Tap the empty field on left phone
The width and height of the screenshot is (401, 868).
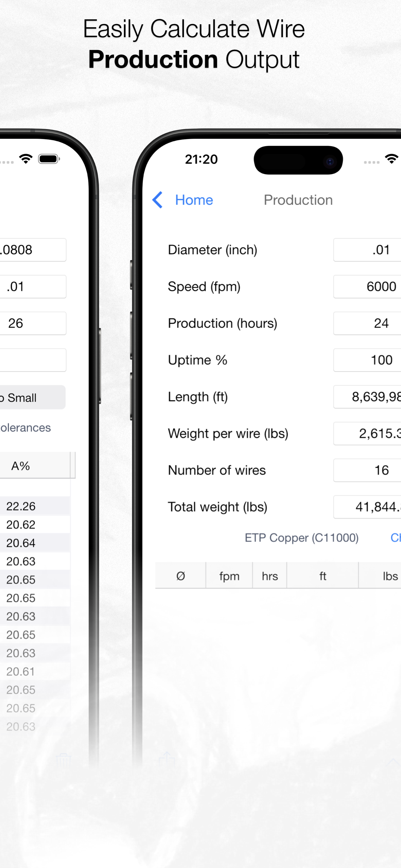[x=33, y=360]
